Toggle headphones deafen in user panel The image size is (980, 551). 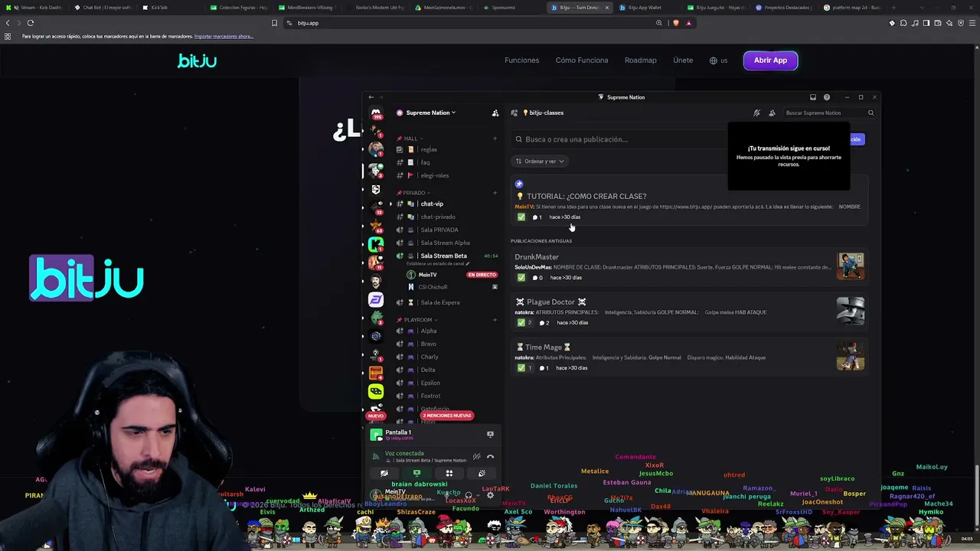pos(469,495)
